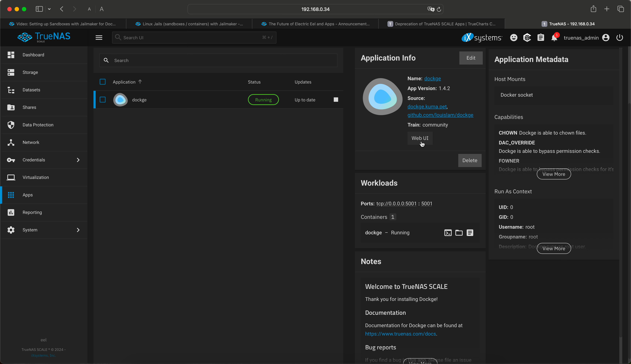The image size is (631, 364).
Task: View logs of dockge container
Action: pyautogui.click(x=470, y=233)
